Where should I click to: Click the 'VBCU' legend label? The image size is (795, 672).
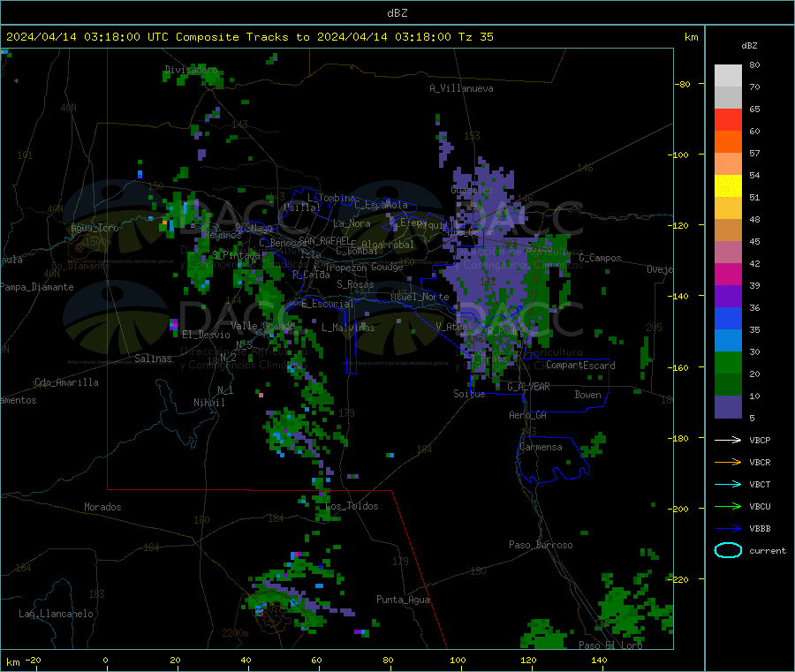coord(760,506)
